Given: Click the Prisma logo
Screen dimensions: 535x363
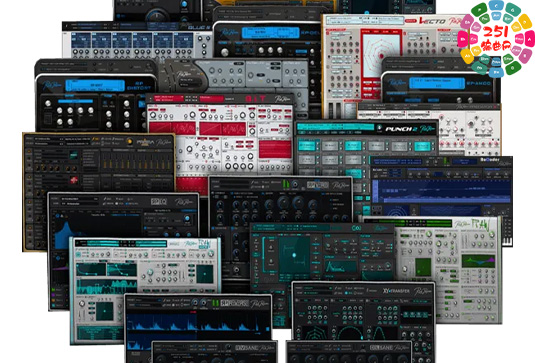Looking at the screenshot, I should point(146,142).
